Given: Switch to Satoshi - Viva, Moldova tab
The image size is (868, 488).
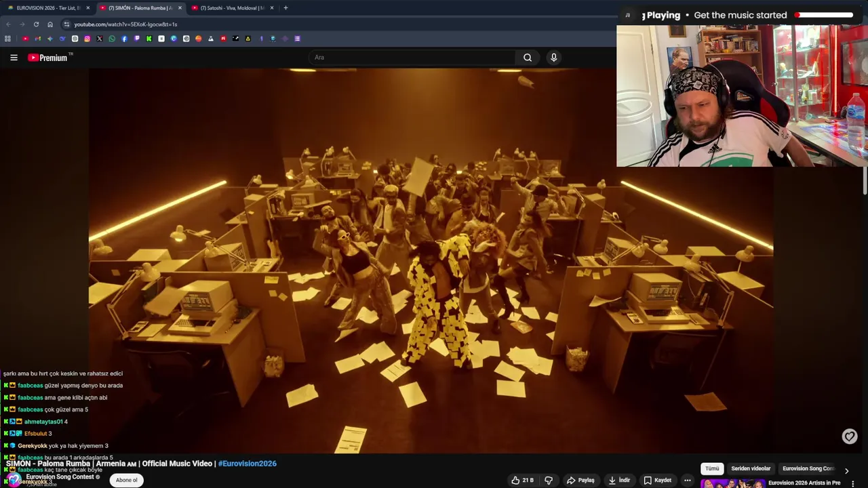Looking at the screenshot, I should pyautogui.click(x=231, y=8).
